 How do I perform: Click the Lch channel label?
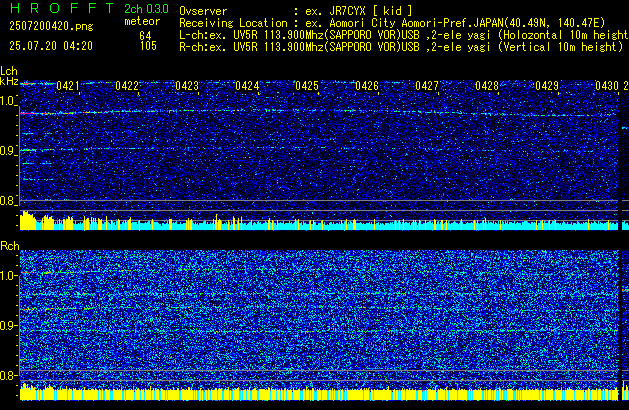point(9,71)
